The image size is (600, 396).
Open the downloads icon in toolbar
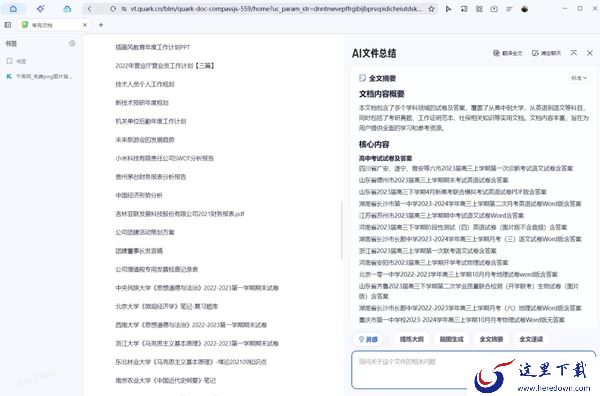click(494, 9)
